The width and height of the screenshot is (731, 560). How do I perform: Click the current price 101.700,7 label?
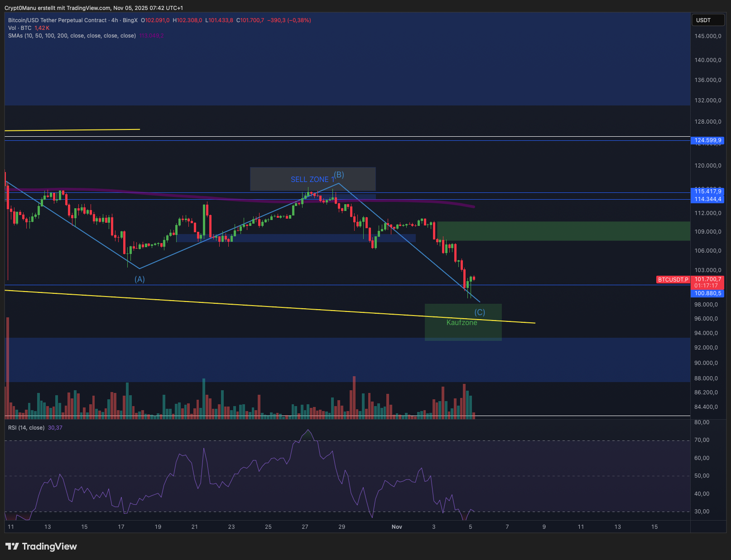tap(707, 280)
